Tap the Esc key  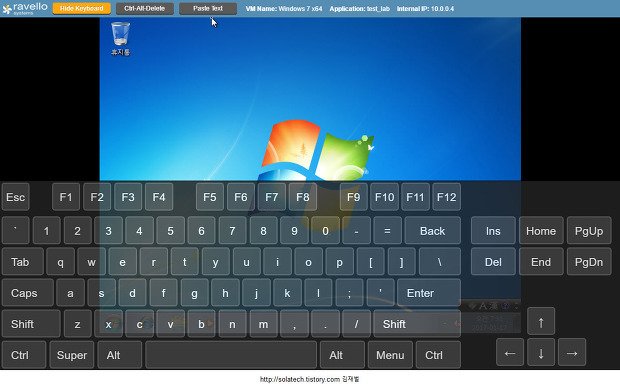pyautogui.click(x=15, y=197)
